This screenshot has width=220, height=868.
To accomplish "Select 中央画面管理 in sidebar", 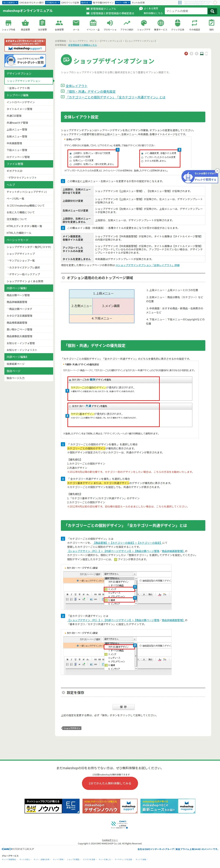I will [29, 143].
